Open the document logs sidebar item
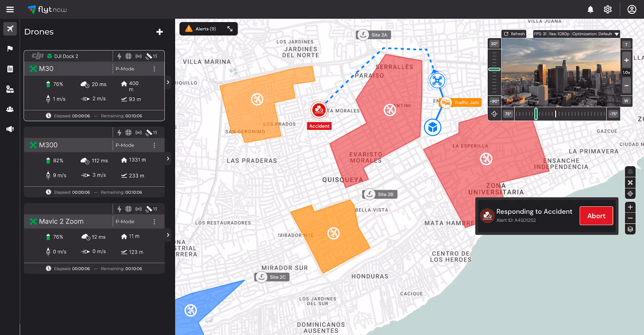The width and height of the screenshot is (644, 335). (10, 69)
